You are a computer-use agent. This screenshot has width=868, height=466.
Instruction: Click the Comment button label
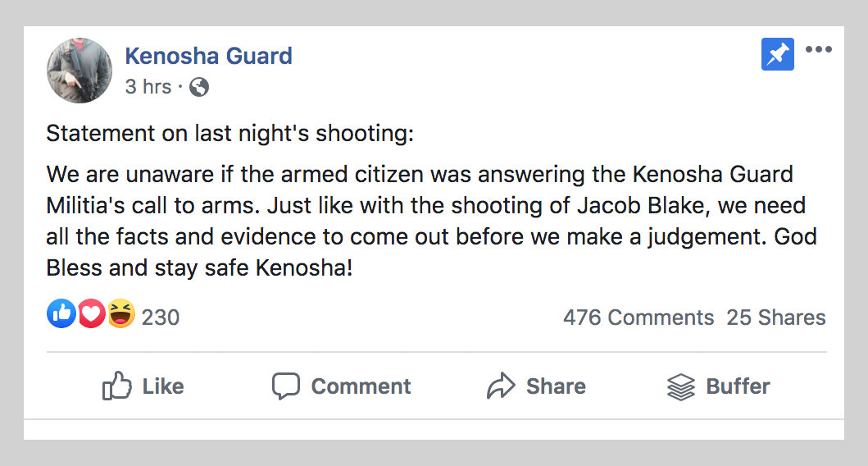[361, 386]
